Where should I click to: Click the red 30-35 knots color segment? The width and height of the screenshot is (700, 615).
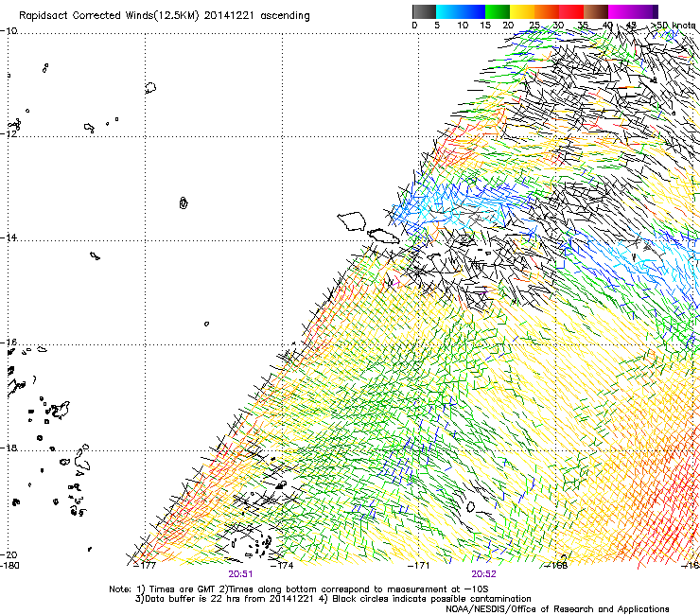click(x=571, y=11)
